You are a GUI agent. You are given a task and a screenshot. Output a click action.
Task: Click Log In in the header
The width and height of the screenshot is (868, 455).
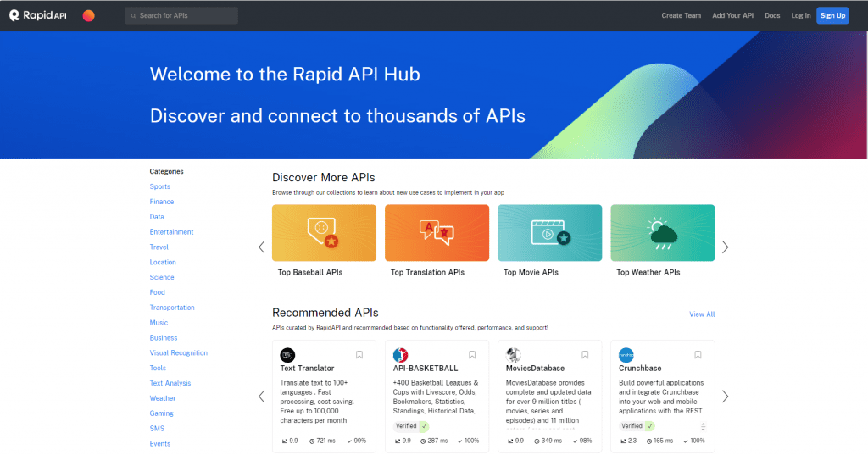point(800,15)
